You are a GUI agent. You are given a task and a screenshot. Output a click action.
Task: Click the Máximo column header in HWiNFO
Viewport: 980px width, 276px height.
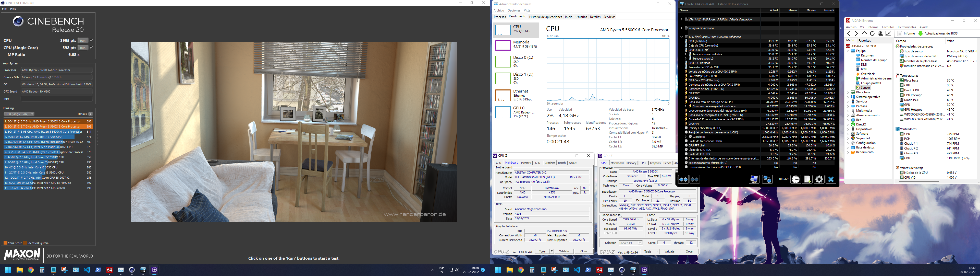[x=811, y=10]
